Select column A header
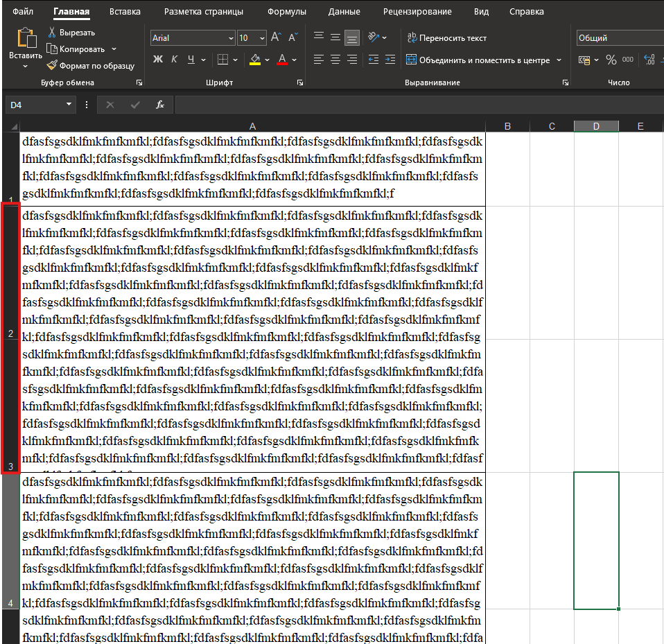The width and height of the screenshot is (664, 644). click(252, 126)
